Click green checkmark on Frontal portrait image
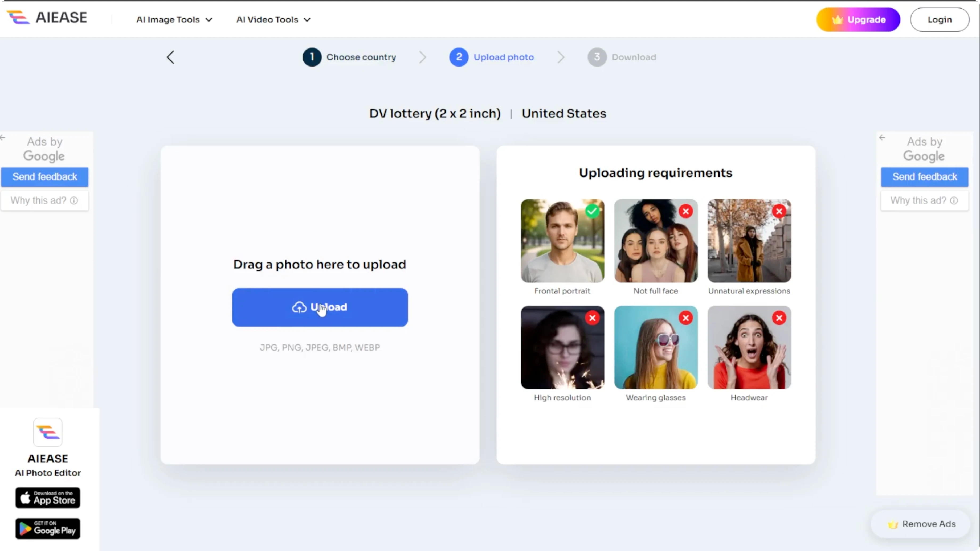The image size is (980, 551). (x=592, y=211)
